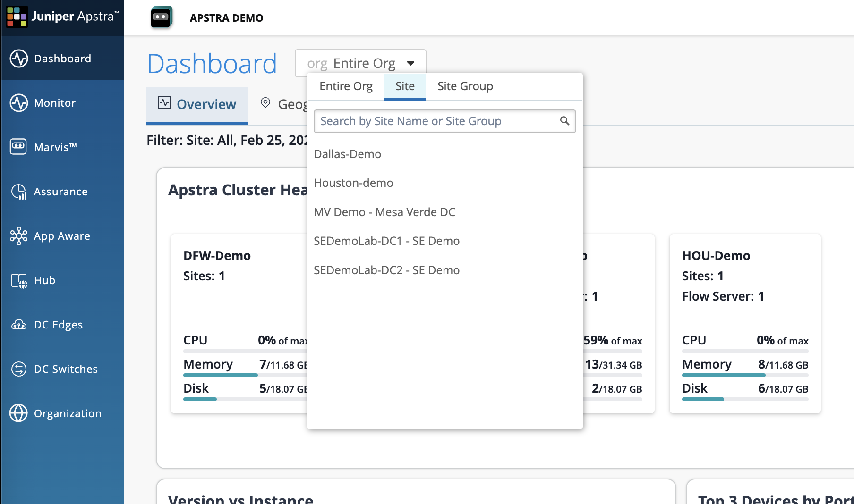Open the Overview dashboard tab
Screen dimensions: 854x504
click(197, 104)
